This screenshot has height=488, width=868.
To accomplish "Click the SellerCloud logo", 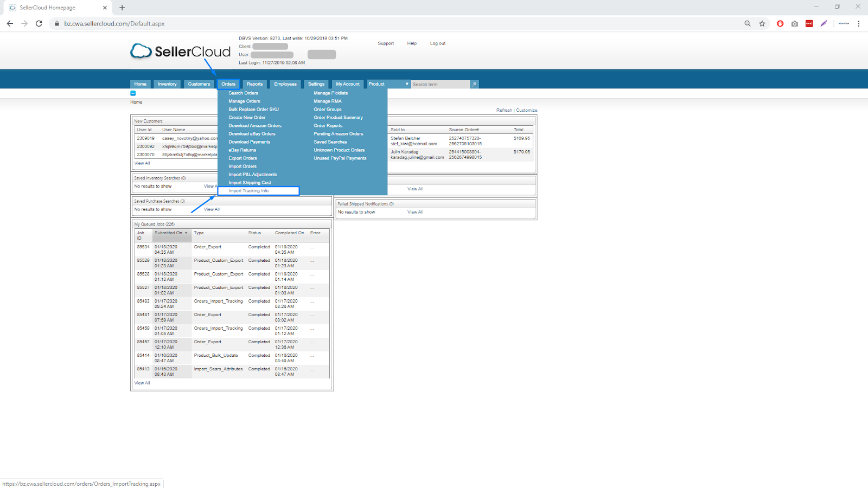I will point(181,51).
